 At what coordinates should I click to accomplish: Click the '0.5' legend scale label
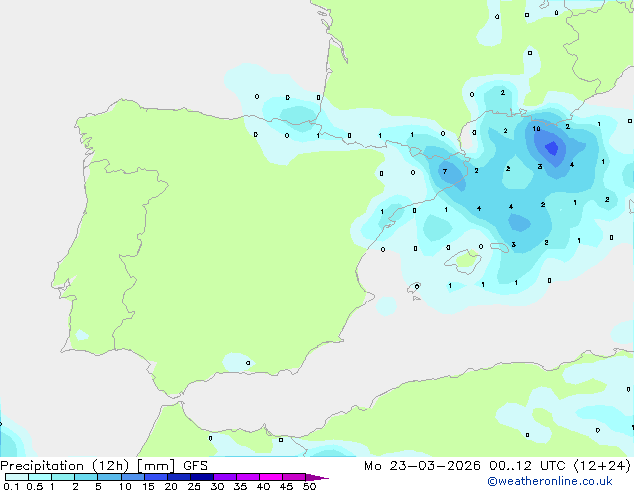pos(35,486)
